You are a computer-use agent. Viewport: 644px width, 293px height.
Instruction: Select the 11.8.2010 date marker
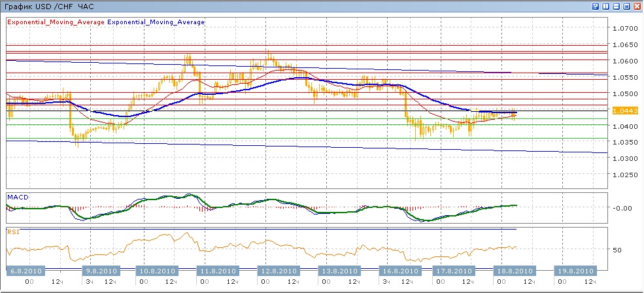click(x=218, y=271)
